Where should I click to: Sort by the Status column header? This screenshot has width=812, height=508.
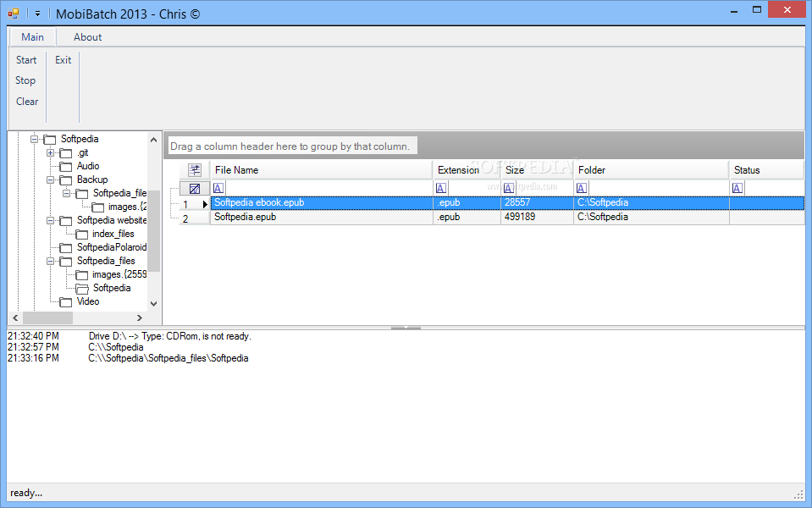click(x=766, y=170)
